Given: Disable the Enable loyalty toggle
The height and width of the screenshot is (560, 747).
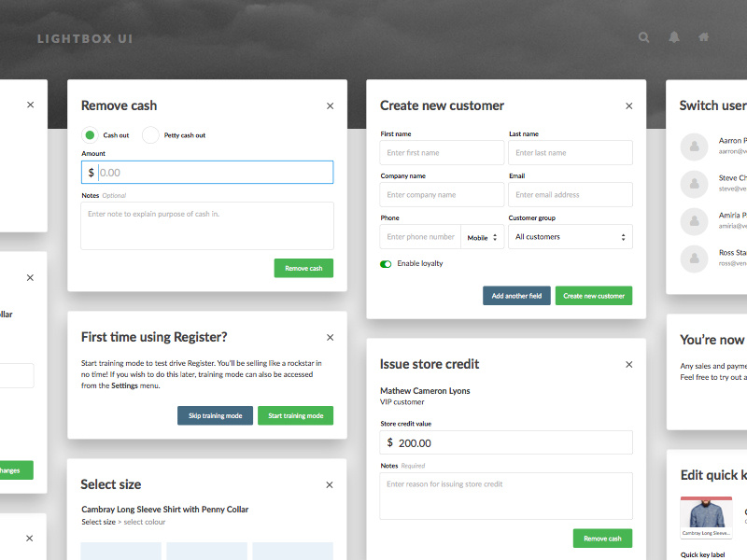Looking at the screenshot, I should (385, 264).
